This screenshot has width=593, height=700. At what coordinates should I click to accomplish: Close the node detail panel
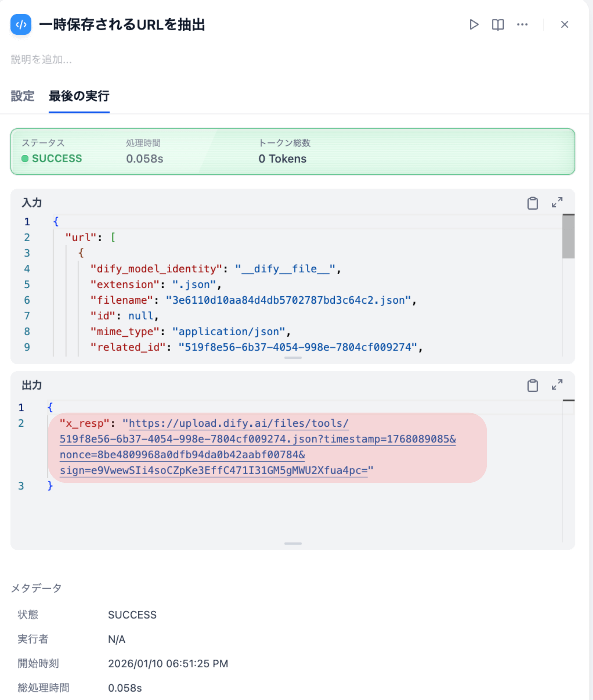564,24
